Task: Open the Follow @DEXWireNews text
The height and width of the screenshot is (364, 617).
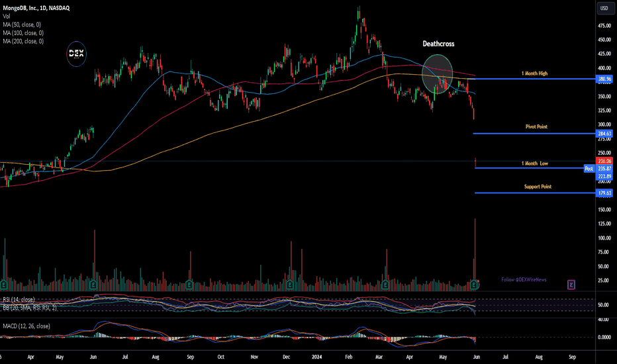Action: [524, 279]
